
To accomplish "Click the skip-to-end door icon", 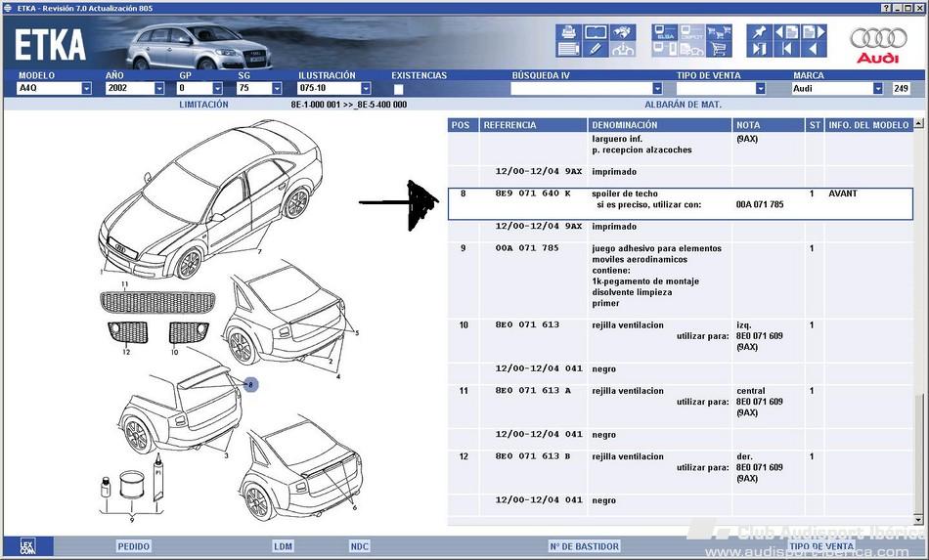I will coord(759,49).
